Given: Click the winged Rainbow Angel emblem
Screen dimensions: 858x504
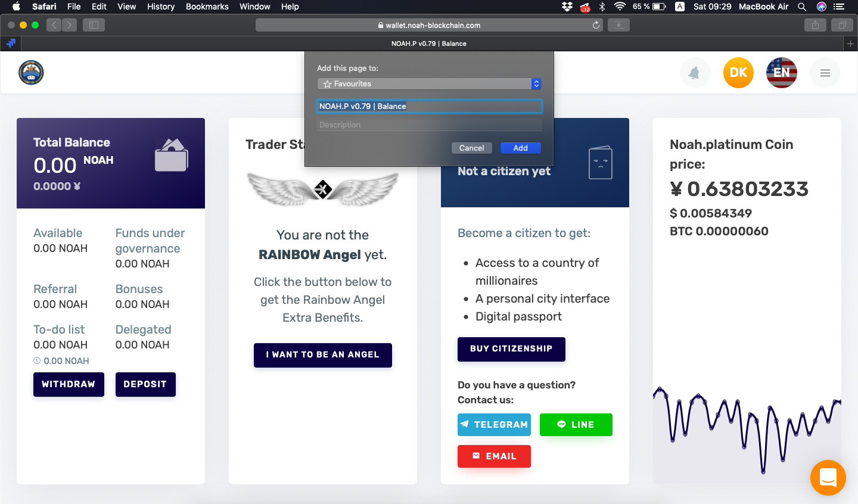Looking at the screenshot, I should [x=323, y=189].
